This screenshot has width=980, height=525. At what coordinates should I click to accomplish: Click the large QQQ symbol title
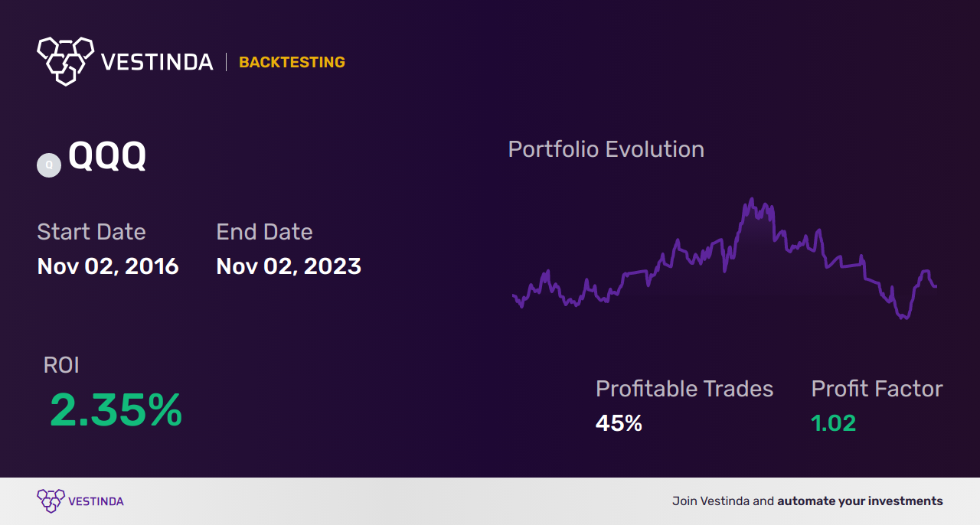click(x=107, y=157)
